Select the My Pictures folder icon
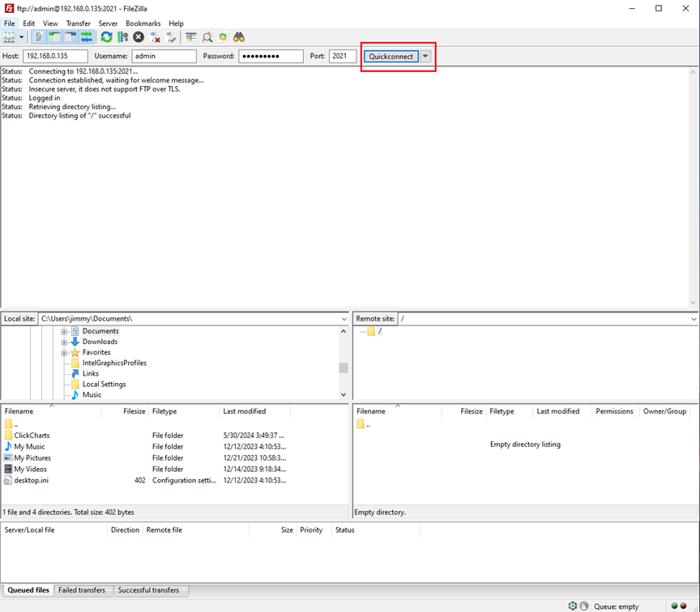The width and height of the screenshot is (700, 612). [8, 457]
